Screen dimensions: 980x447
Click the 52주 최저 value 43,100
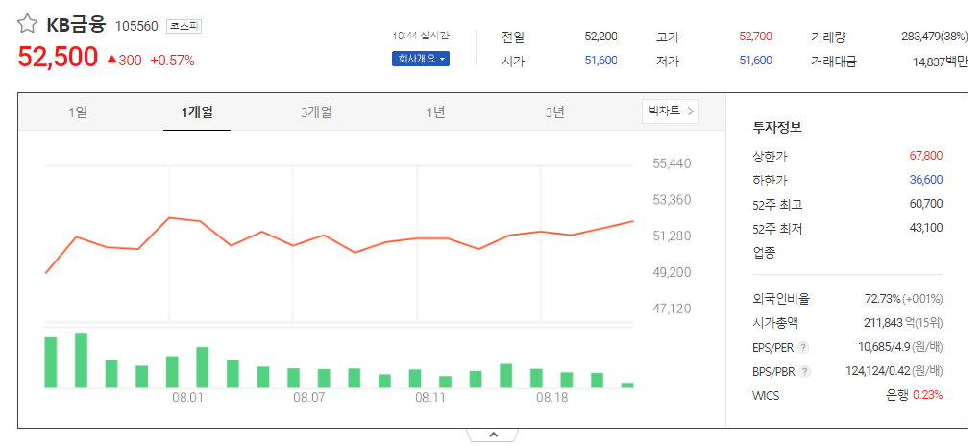click(926, 228)
